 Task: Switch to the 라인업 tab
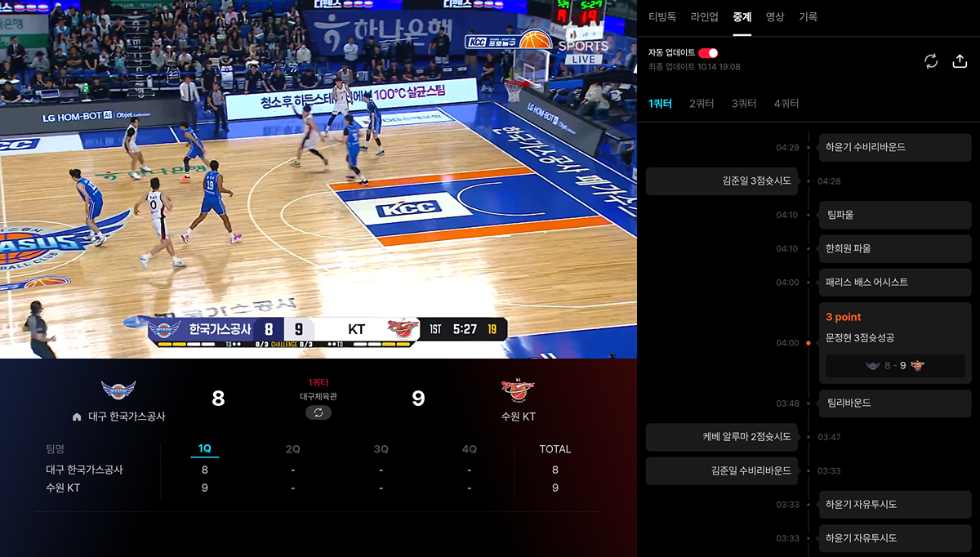click(x=705, y=16)
